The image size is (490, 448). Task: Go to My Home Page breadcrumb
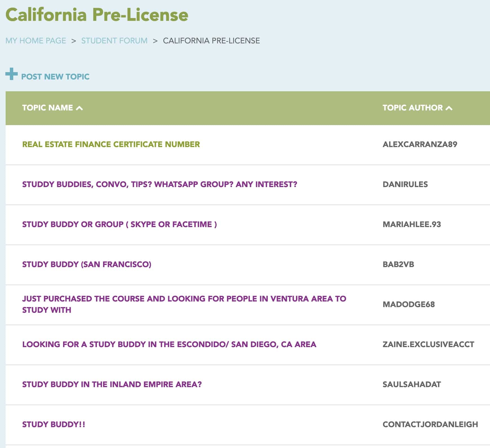coord(36,41)
